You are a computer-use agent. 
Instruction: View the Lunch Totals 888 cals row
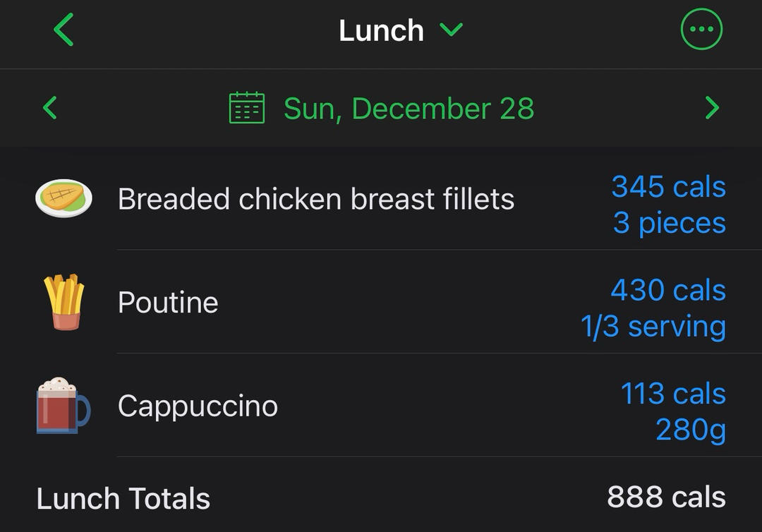click(x=381, y=498)
